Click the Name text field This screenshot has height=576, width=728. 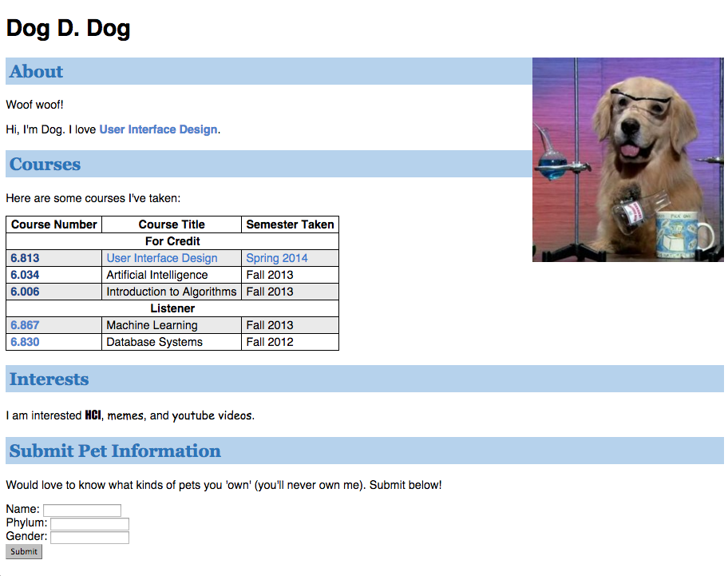(82, 510)
